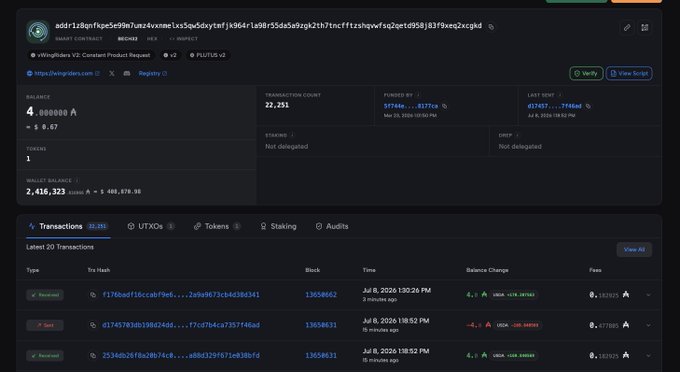Switch address format to BECH32
Screen dimensions: 680x372
(128, 39)
